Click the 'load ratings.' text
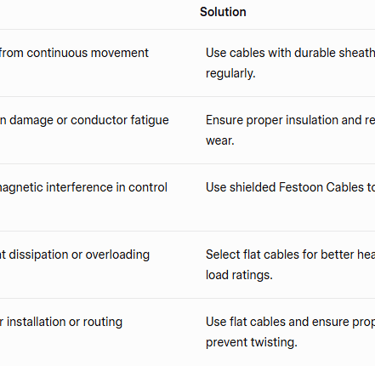Screen dimensions: 375x366 pyautogui.click(x=239, y=275)
